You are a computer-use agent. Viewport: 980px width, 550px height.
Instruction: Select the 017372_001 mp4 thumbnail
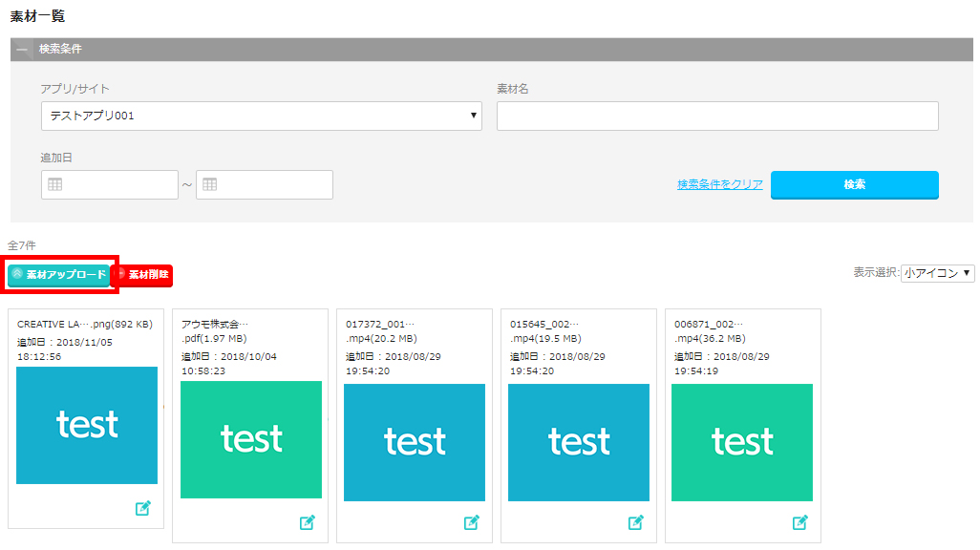(415, 442)
